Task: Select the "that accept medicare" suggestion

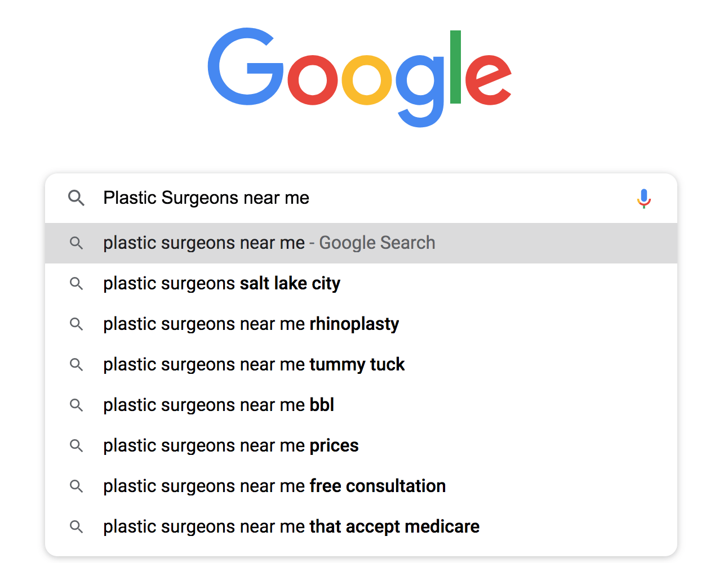Action: pos(291,526)
